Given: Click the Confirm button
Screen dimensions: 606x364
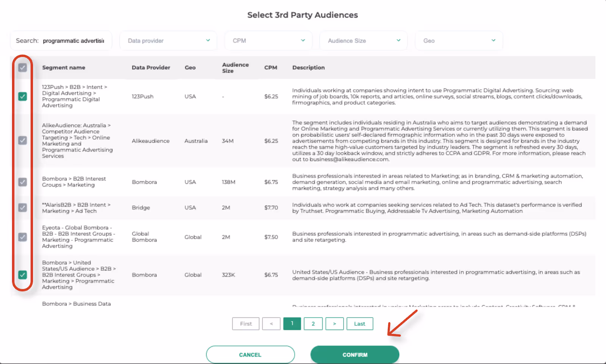Looking at the screenshot, I should pos(355,355).
